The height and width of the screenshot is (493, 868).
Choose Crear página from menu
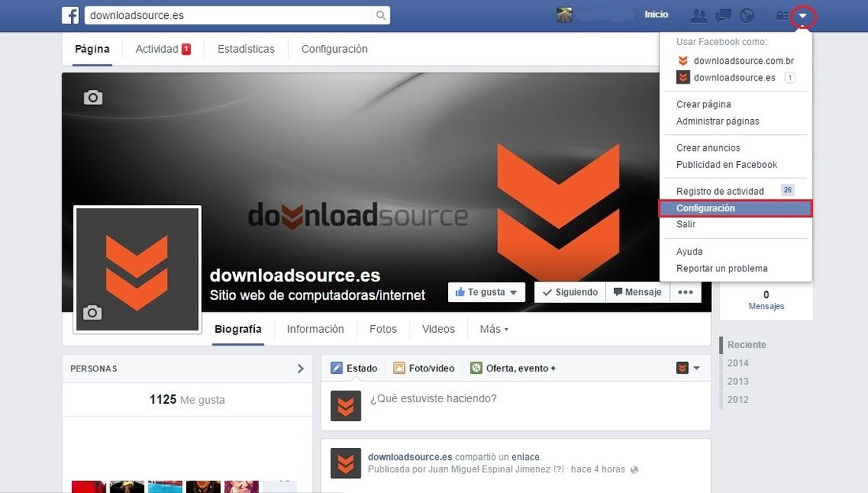[x=704, y=104]
